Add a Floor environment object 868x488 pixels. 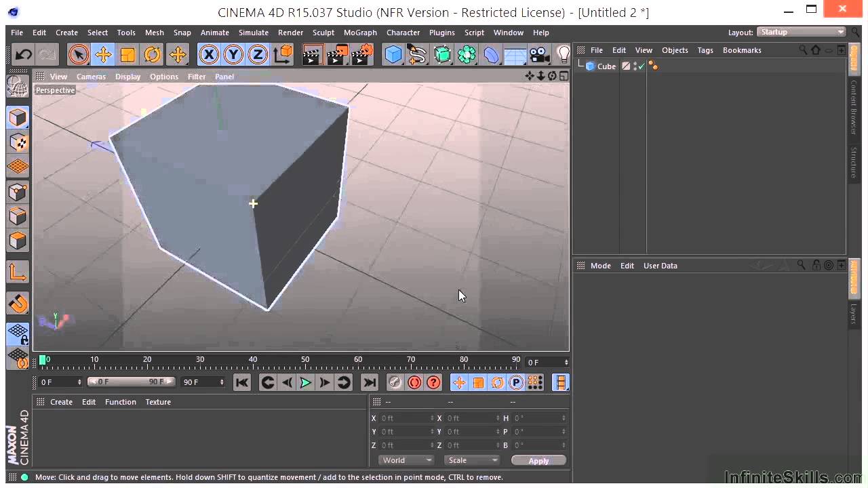coord(515,54)
